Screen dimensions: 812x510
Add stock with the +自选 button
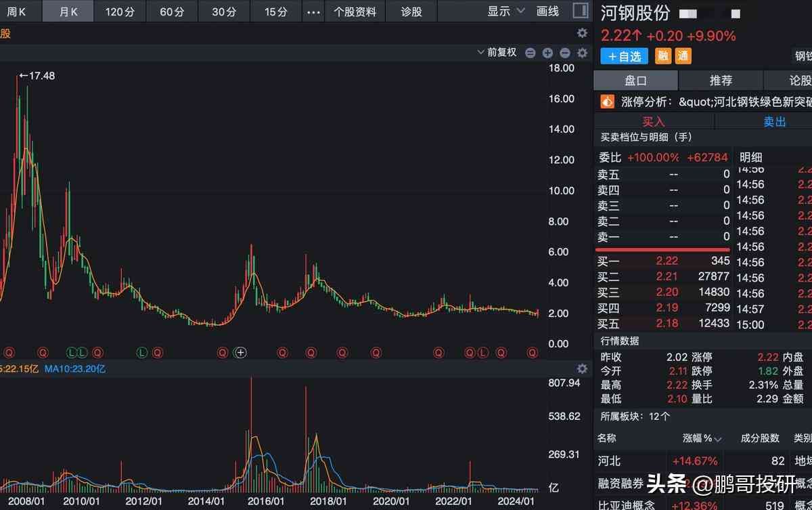(624, 56)
